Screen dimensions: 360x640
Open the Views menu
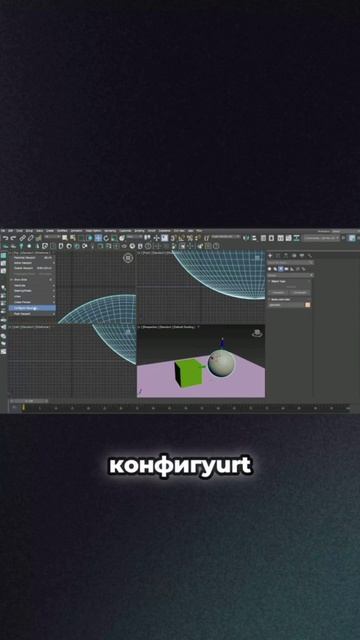pos(40,231)
